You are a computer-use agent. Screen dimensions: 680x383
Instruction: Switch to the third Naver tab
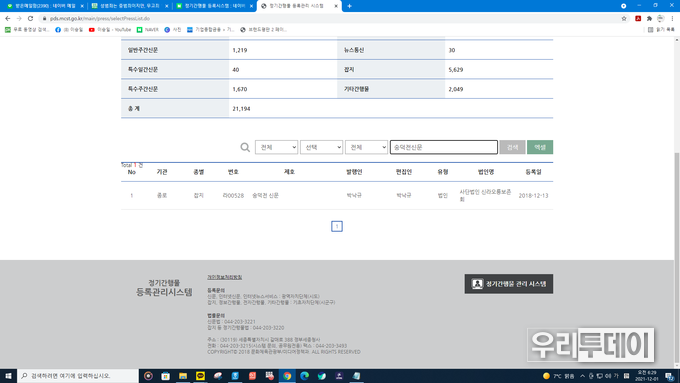[214, 6]
